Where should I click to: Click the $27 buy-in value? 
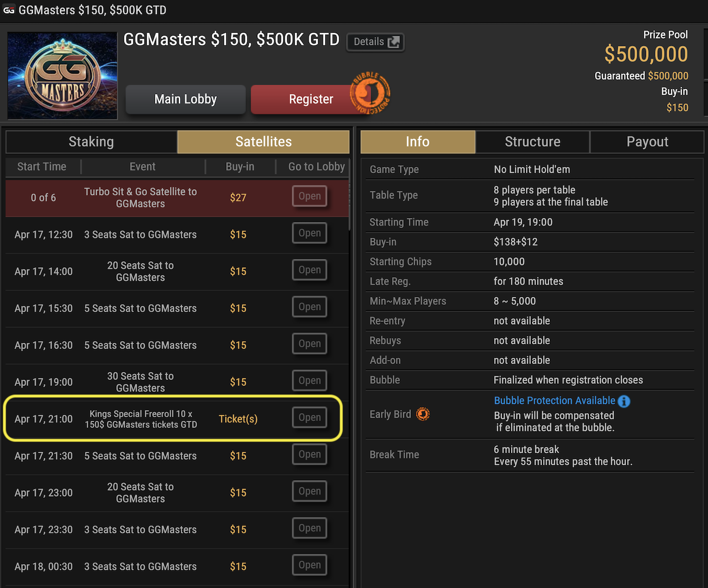[238, 197]
